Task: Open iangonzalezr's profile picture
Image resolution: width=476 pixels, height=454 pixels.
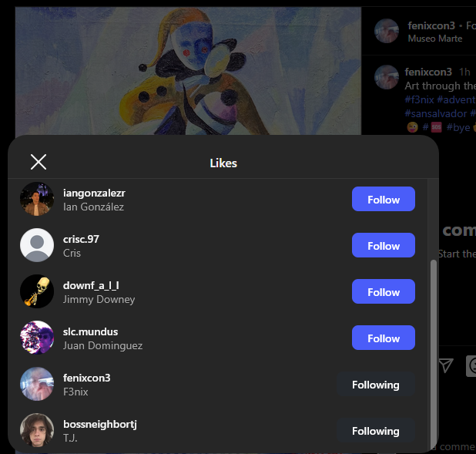Action: tap(37, 199)
